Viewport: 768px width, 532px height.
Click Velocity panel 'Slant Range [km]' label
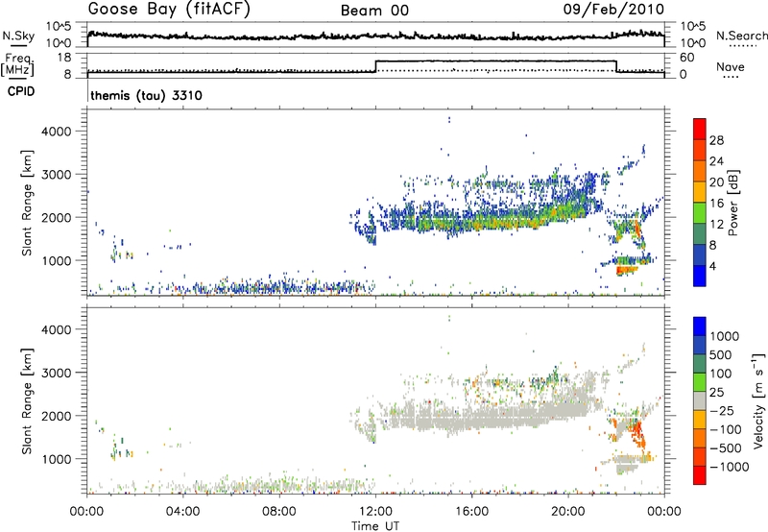tap(27, 401)
